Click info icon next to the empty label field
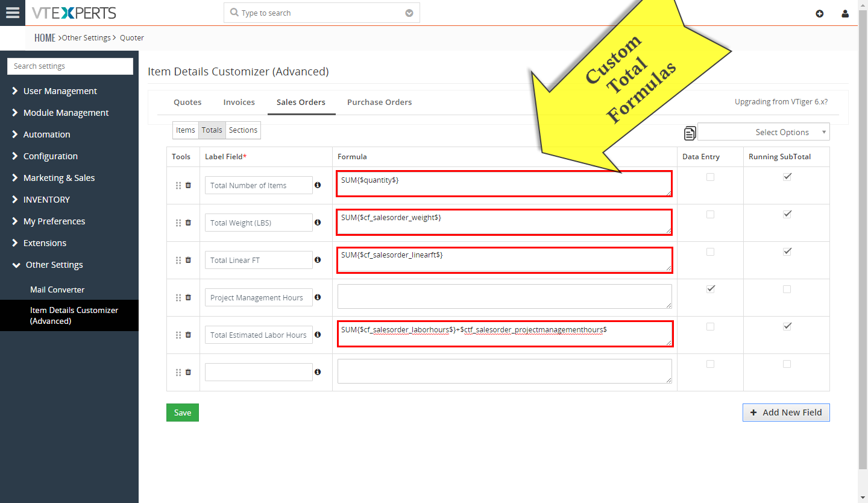This screenshot has height=503, width=868. [x=318, y=372]
